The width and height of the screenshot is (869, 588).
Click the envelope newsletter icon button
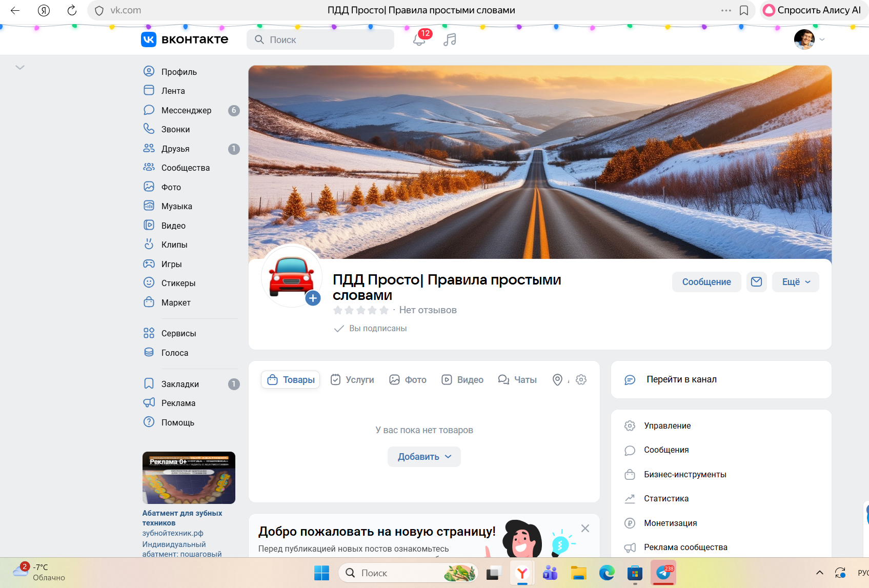pyautogui.click(x=756, y=282)
